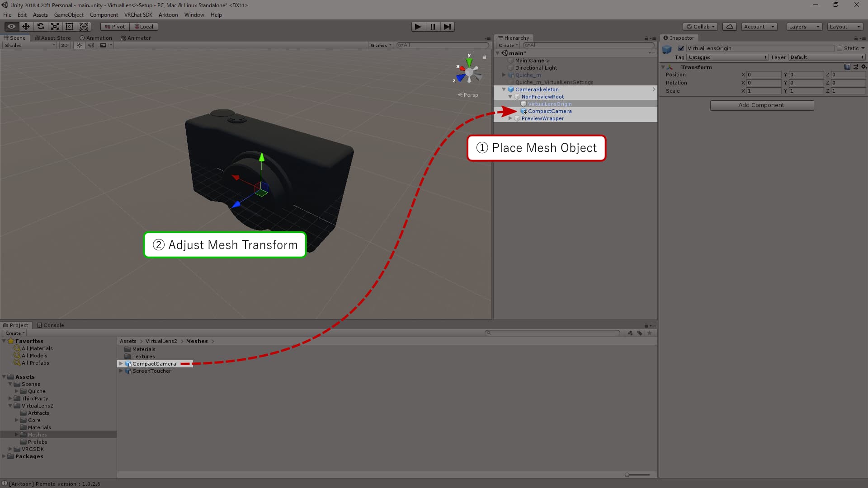Filter project search by label icon
868x488 pixels.
(x=640, y=333)
